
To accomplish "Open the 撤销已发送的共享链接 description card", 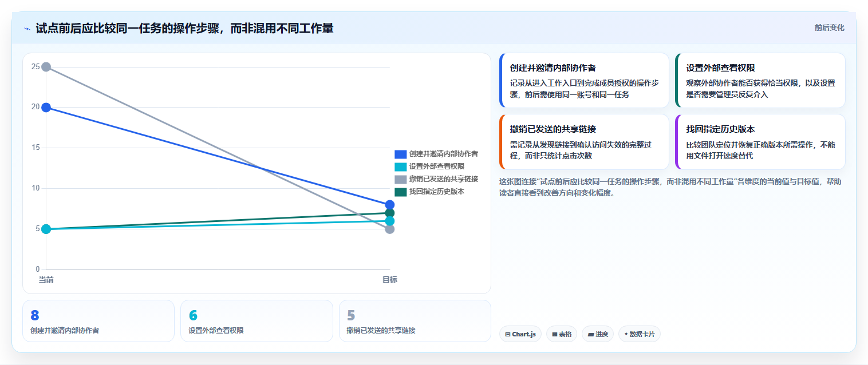I will click(x=584, y=142).
